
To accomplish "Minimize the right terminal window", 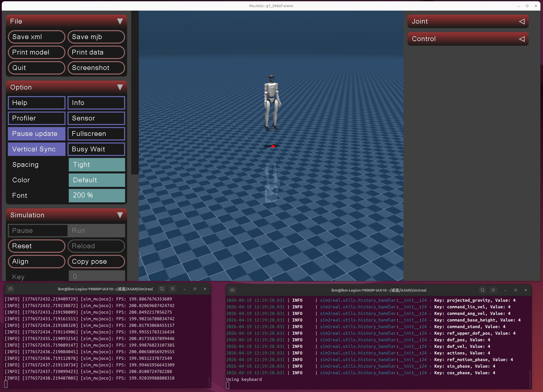I will (505, 290).
